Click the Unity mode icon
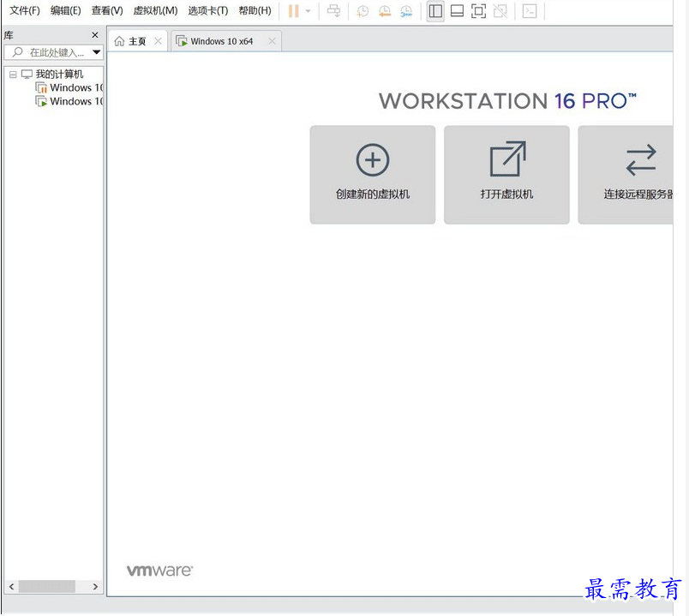689x616 pixels. click(500, 11)
